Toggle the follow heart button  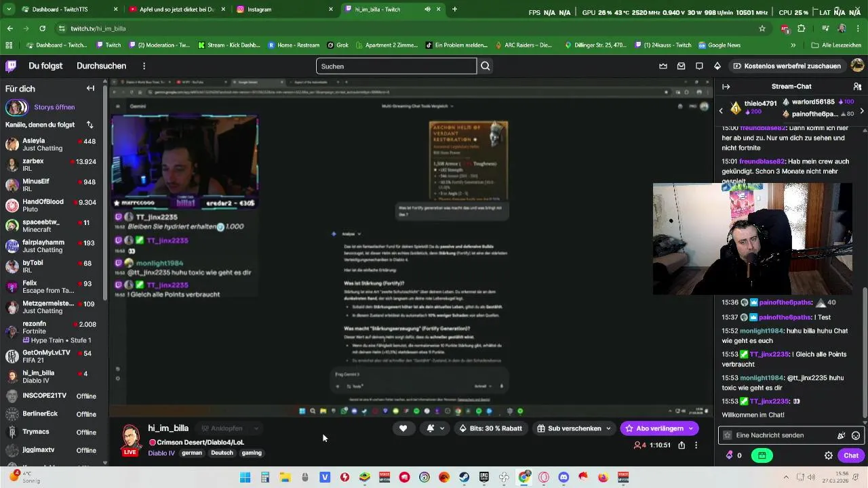pyautogui.click(x=403, y=428)
